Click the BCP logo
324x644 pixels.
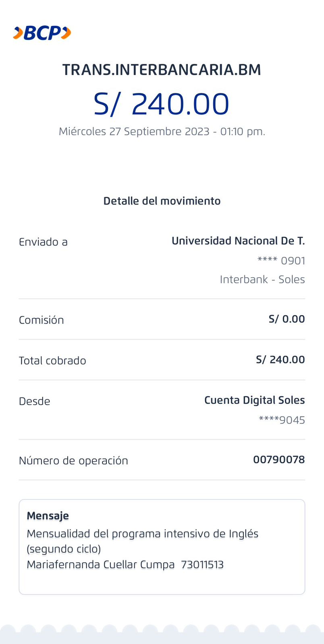(x=42, y=33)
